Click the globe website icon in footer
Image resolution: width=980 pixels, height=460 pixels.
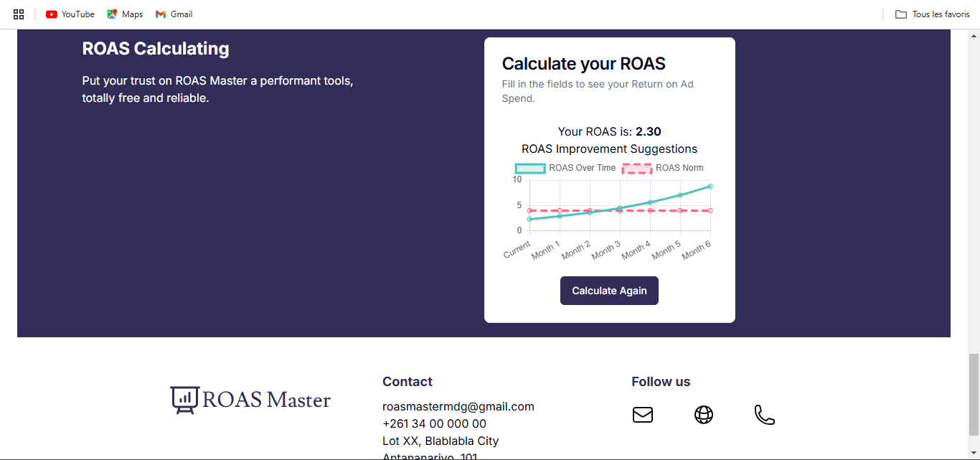(704, 415)
